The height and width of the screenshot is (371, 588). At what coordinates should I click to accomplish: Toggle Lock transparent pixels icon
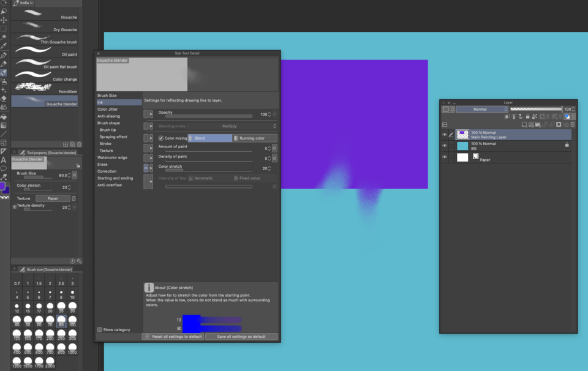535,116
